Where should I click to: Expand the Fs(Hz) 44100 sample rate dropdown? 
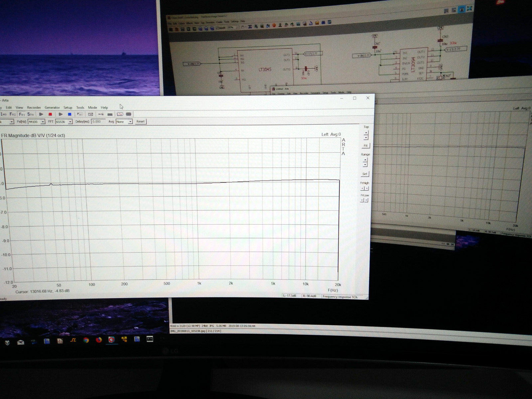click(43, 122)
